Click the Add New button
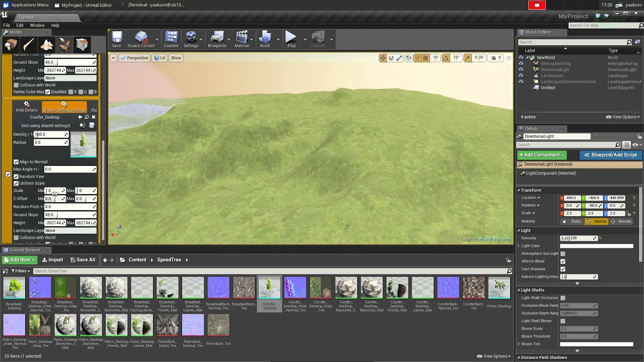Viewport: 644px width, 362px height. pos(20,260)
